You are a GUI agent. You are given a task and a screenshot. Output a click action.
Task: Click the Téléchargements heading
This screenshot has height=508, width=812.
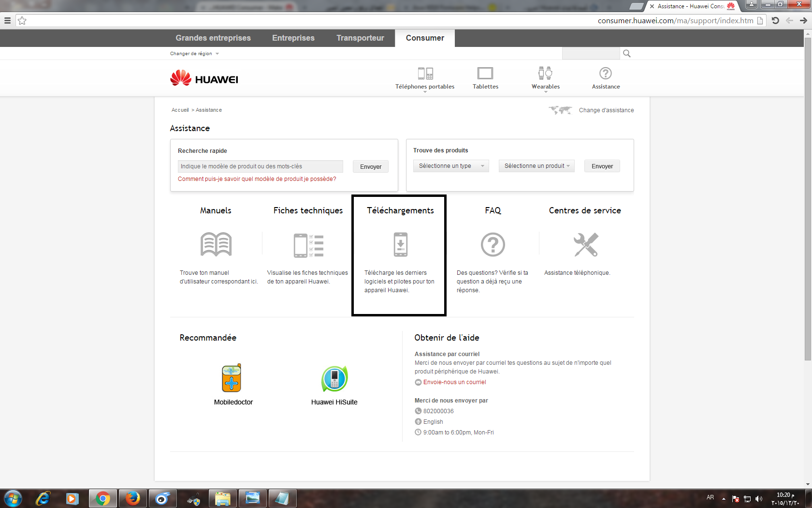(401, 210)
